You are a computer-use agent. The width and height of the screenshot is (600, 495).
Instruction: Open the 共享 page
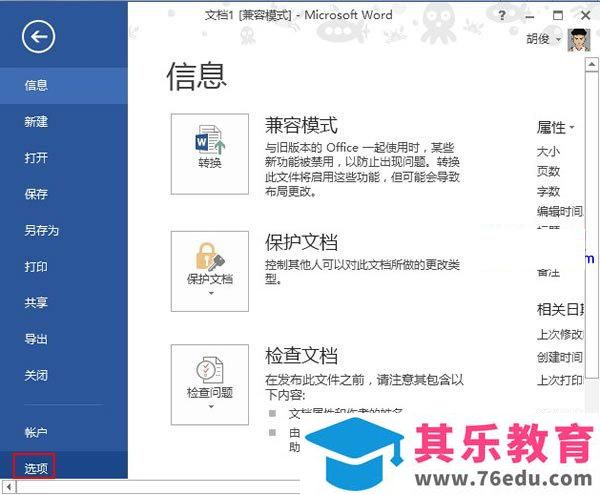click(64, 303)
